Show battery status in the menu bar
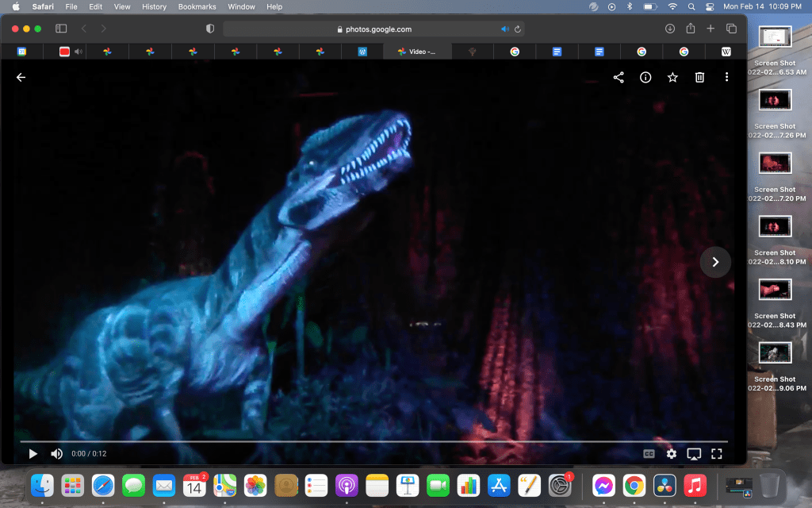This screenshot has height=508, width=812. click(x=650, y=6)
